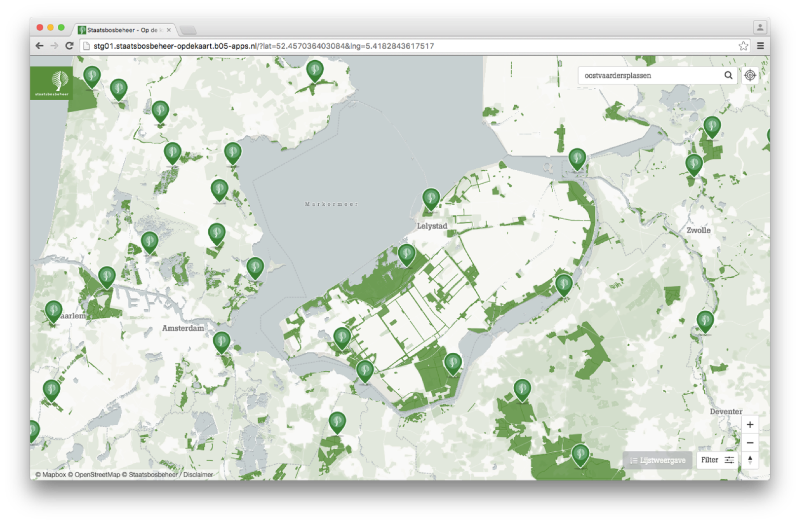
Task: Click the Staatsbosbeheer logo
Action: pos(51,81)
